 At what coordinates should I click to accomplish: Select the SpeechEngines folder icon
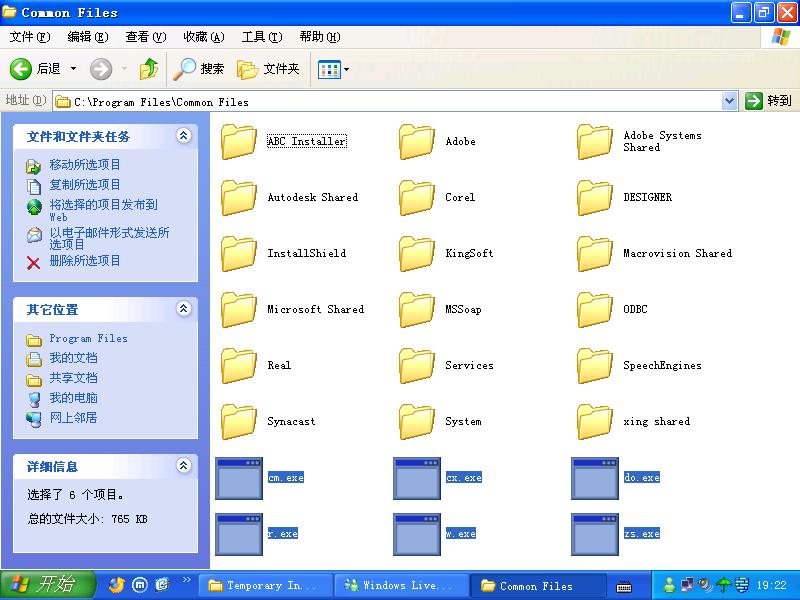pos(594,366)
